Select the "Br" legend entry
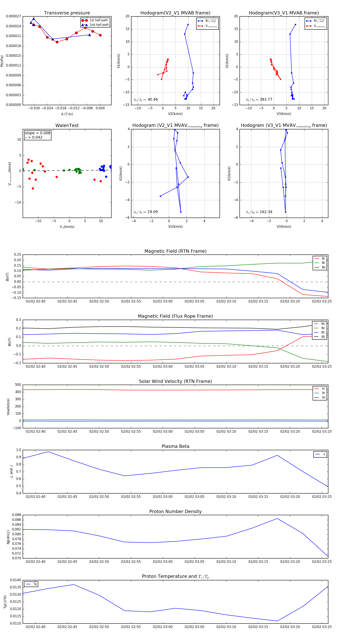 tap(320, 259)
